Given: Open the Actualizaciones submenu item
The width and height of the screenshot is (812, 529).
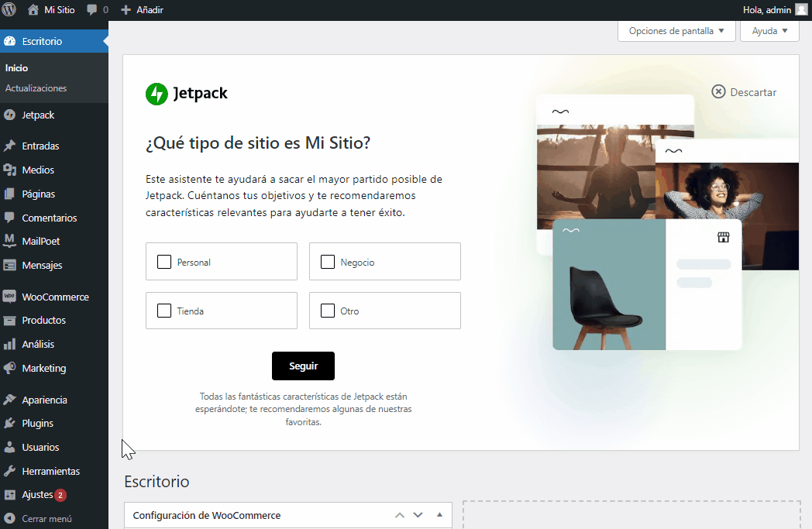Looking at the screenshot, I should coord(36,88).
